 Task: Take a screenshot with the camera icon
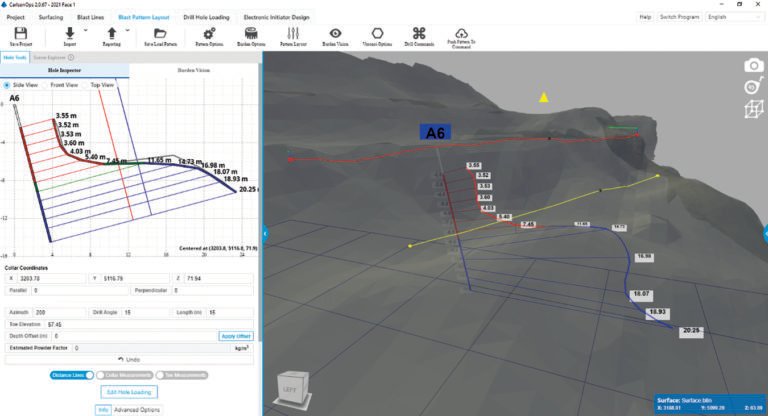click(754, 65)
